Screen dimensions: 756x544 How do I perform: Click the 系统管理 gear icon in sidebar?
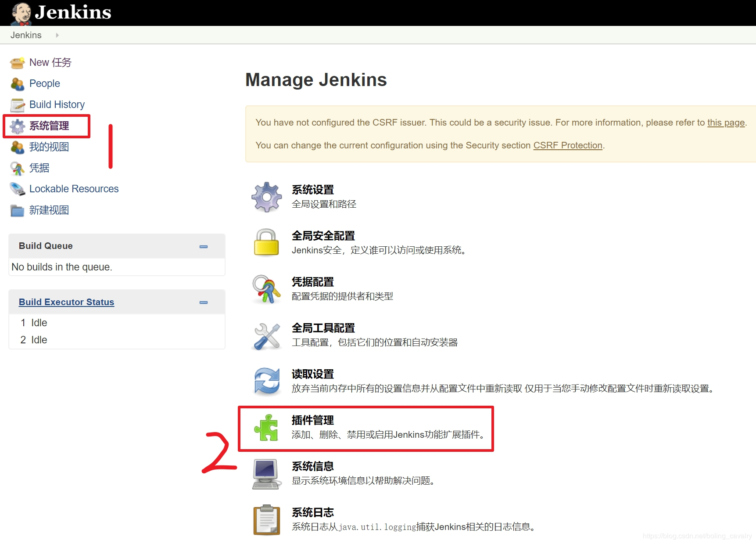18,126
